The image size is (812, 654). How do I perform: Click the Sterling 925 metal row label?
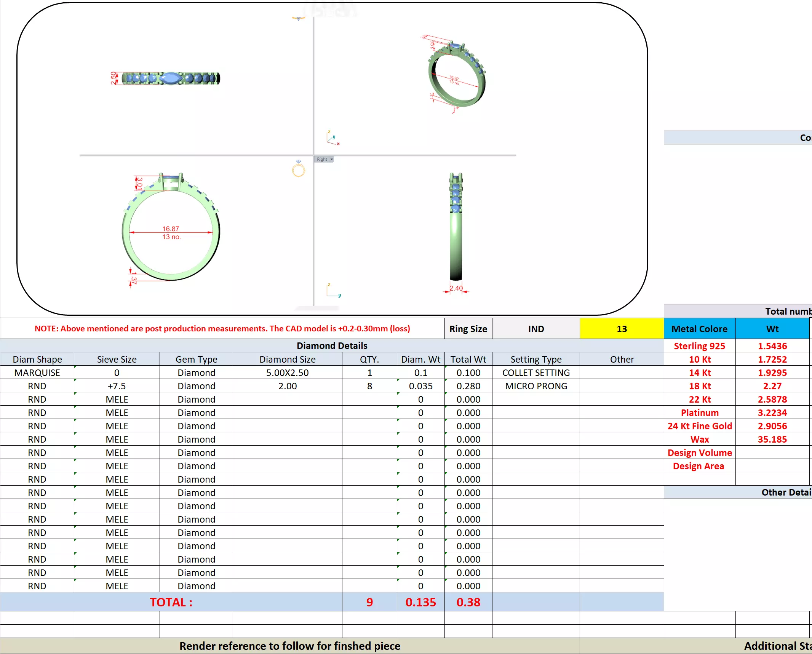pyautogui.click(x=699, y=346)
